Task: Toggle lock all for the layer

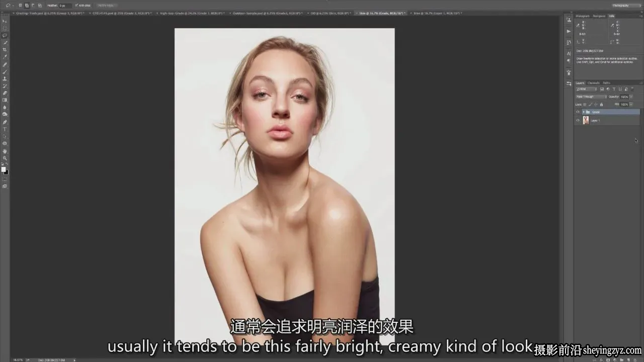Action: click(601, 104)
